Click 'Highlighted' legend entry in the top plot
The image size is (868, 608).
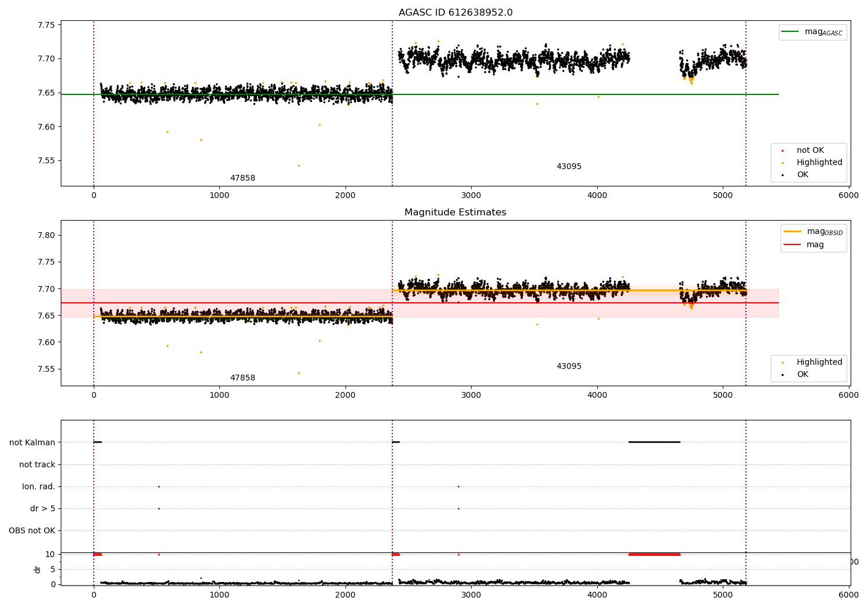pos(819,163)
